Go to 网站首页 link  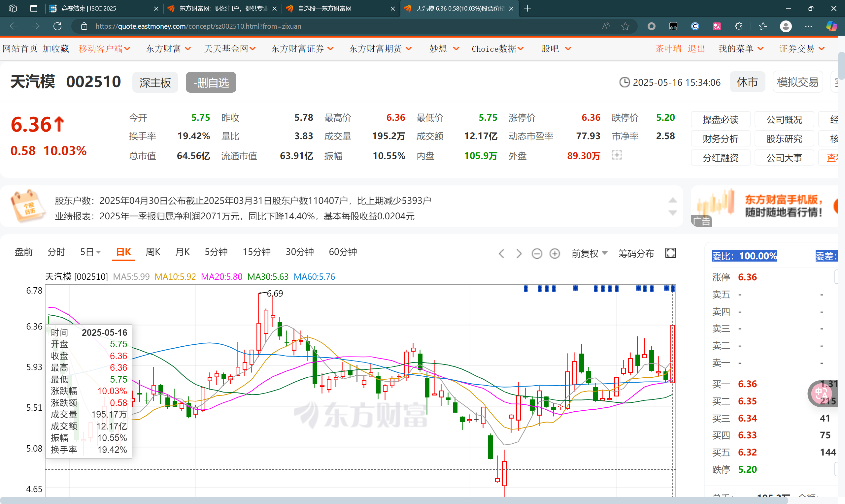tap(20, 48)
